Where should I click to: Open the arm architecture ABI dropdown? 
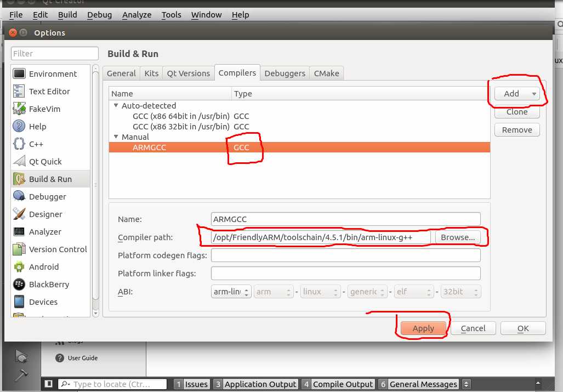tap(274, 292)
